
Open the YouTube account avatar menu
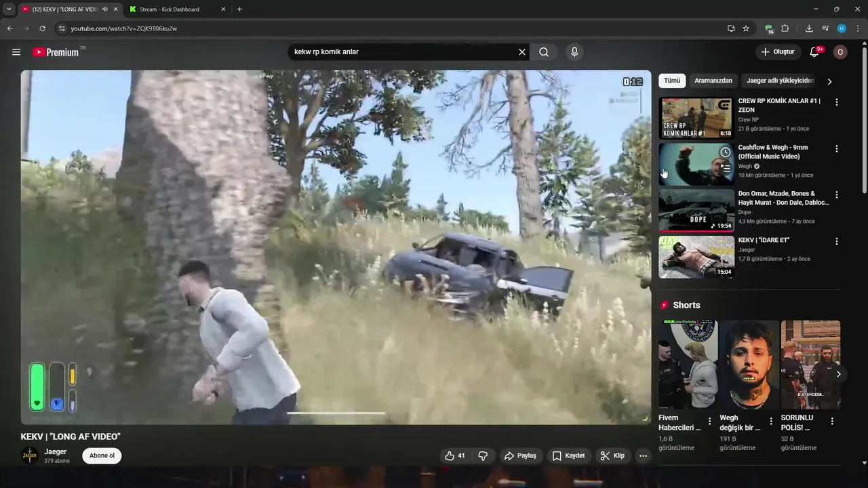coord(840,52)
